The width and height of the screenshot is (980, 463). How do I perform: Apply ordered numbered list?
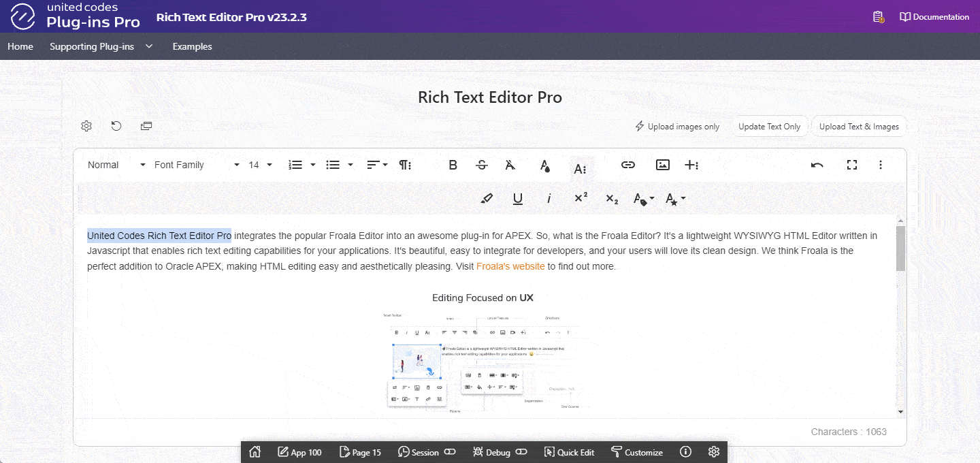(x=296, y=165)
